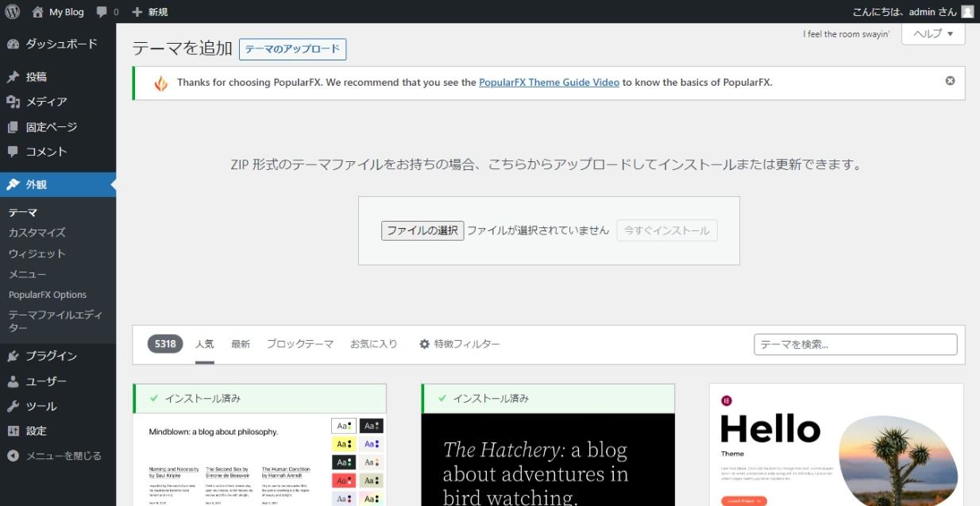
Task: Open the ダッシュボード sidebar item
Action: pyautogui.click(x=61, y=44)
